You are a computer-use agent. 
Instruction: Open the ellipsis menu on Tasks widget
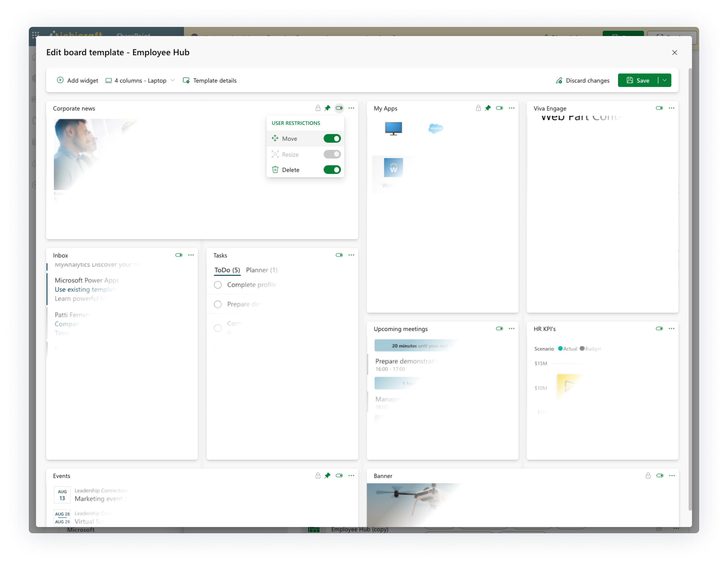(351, 255)
